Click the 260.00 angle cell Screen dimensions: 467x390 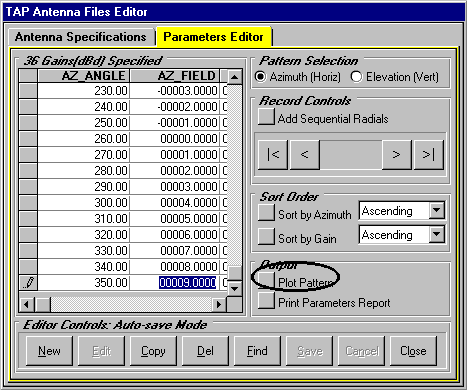click(x=84, y=139)
